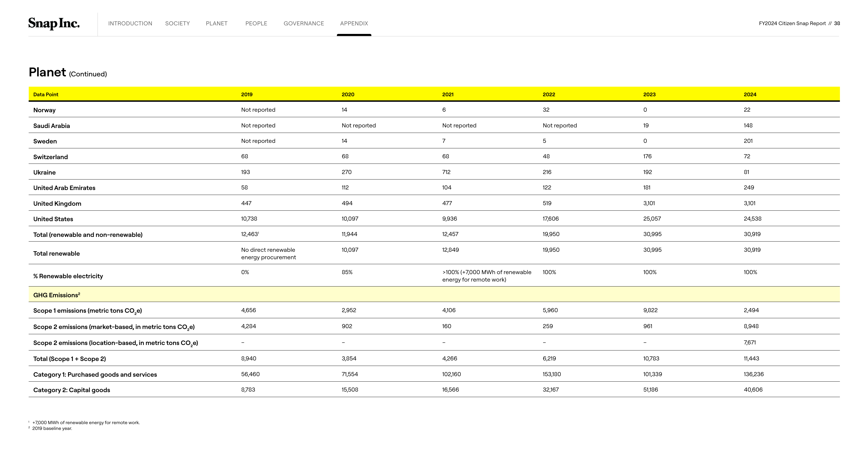Click the 'Data Point' column header
The width and height of the screenshot is (868, 455).
click(46, 94)
